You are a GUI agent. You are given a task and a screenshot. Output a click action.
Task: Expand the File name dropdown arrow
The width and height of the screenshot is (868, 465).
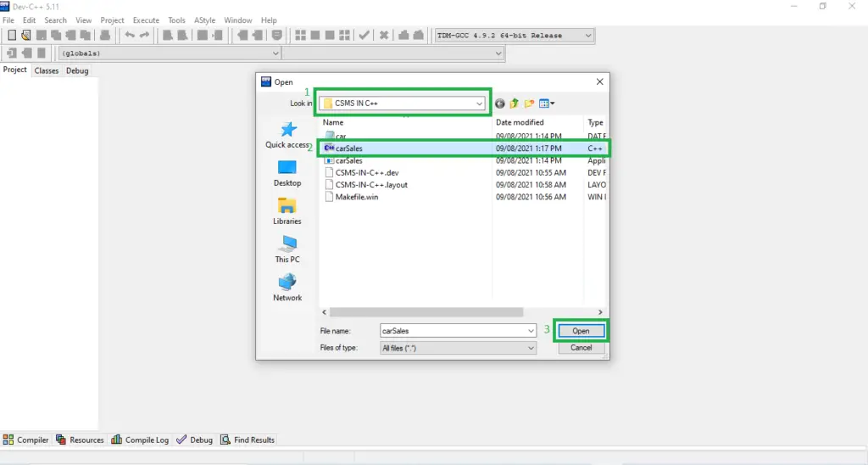coord(531,331)
